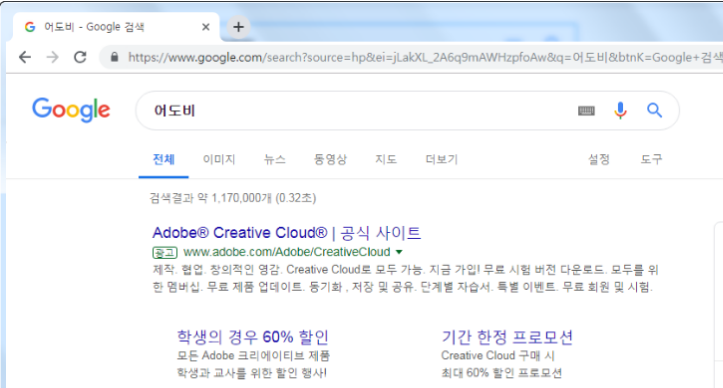
Task: Click the 'Creative Cloud 구매 시' description text
Action: tap(498, 356)
